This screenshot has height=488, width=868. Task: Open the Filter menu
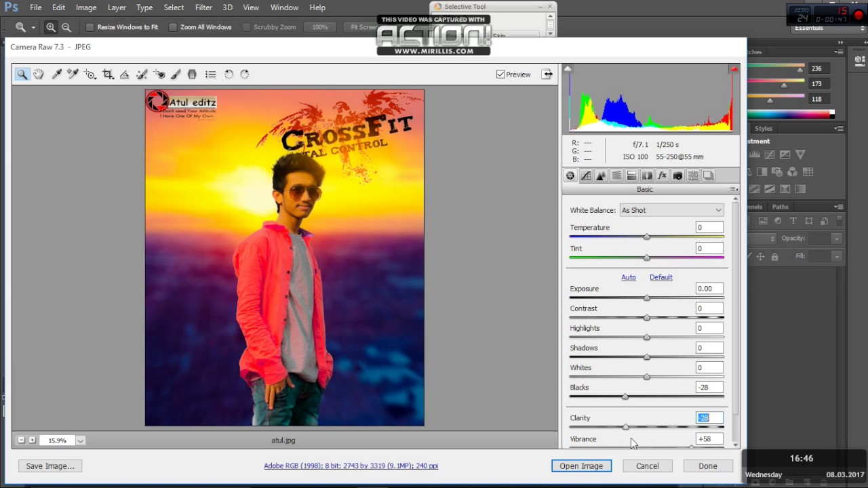tap(203, 7)
